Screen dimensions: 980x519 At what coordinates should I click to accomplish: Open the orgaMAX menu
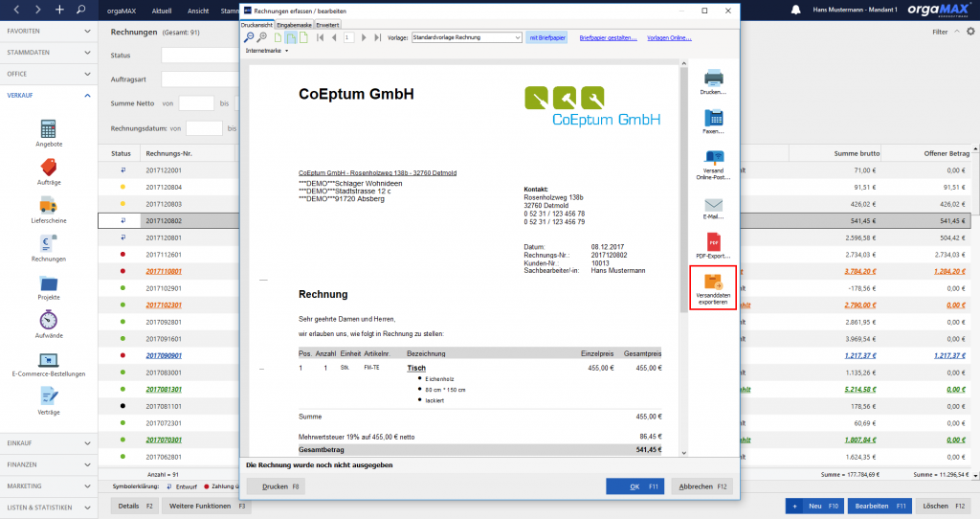coord(122,11)
